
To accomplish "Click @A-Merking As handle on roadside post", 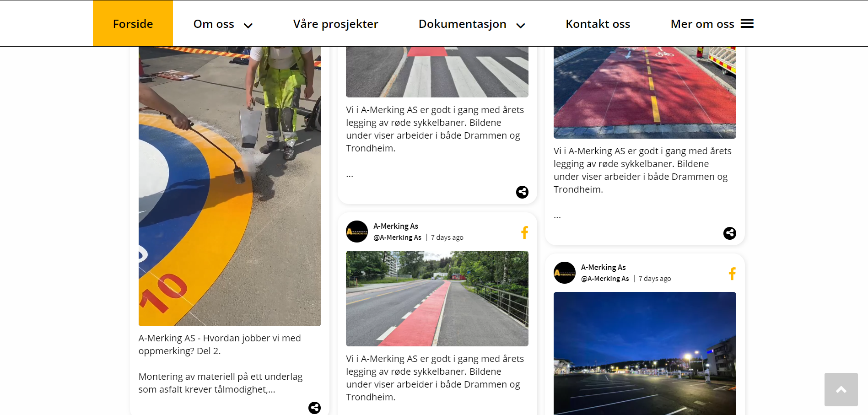I will tap(397, 237).
